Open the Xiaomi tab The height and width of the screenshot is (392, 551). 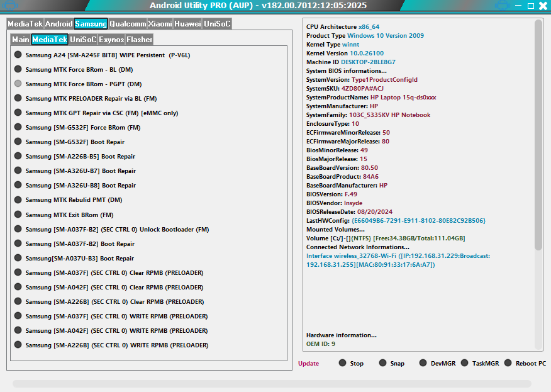160,23
